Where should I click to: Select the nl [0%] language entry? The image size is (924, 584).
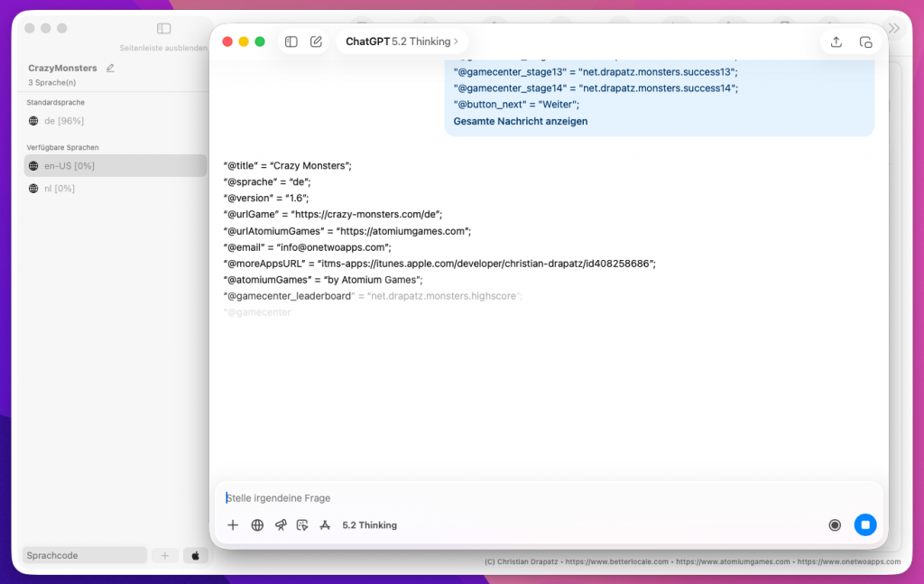tap(59, 189)
